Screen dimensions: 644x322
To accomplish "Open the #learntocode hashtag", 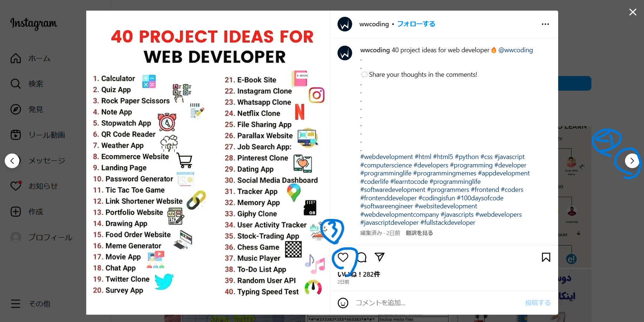I will click(409, 182).
